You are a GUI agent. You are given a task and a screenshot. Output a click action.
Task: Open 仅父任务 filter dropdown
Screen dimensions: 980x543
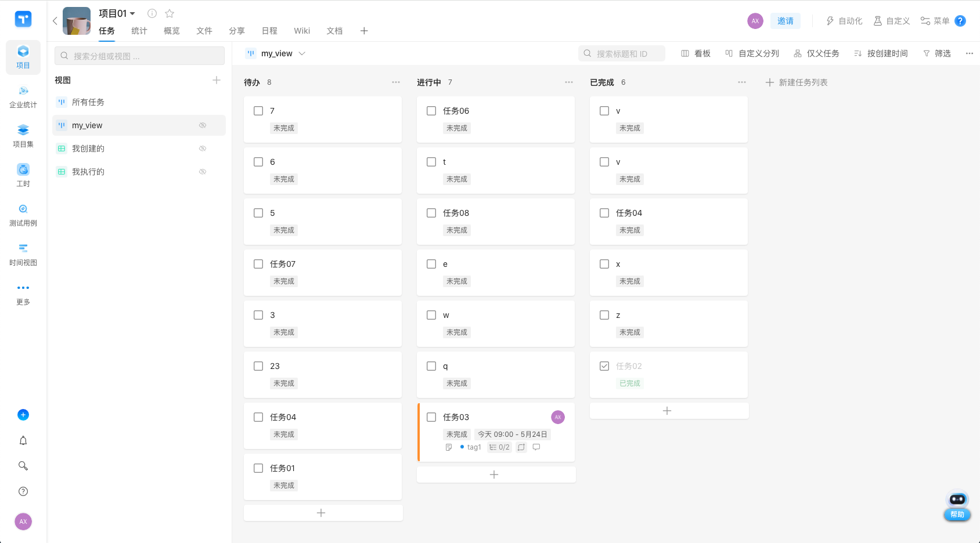click(816, 53)
